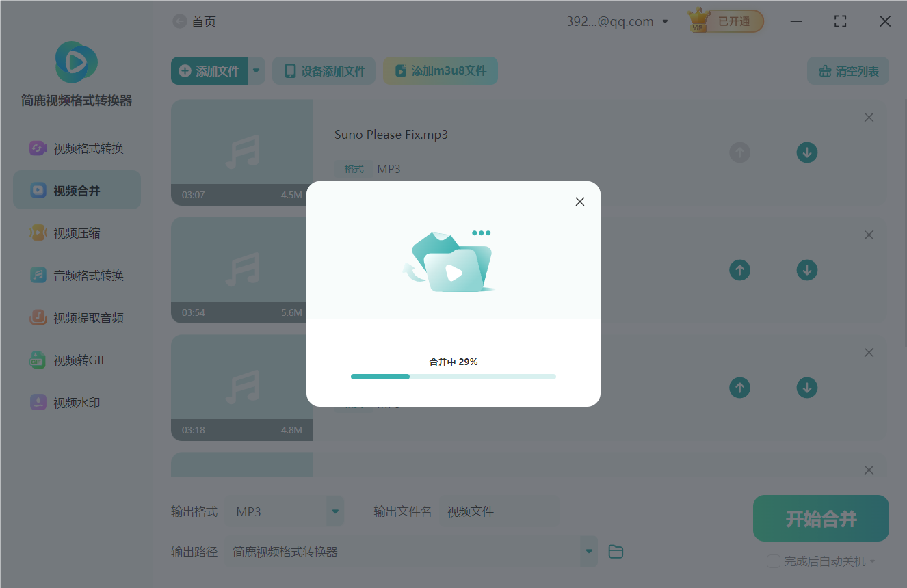This screenshot has height=588, width=907.
Task: Move Suno Please Fix.mp3 down in list
Action: [807, 152]
